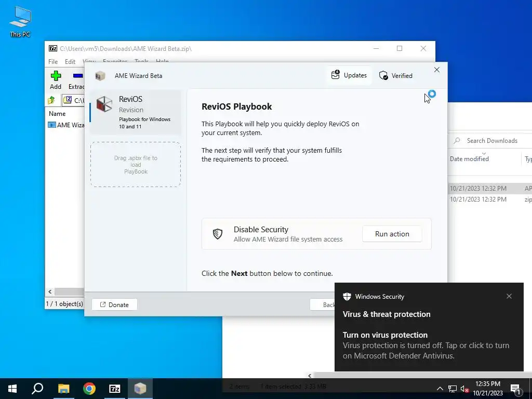This screenshot has width=532, height=399.
Task: Open the Windows Start menu
Action: [x=12, y=389]
